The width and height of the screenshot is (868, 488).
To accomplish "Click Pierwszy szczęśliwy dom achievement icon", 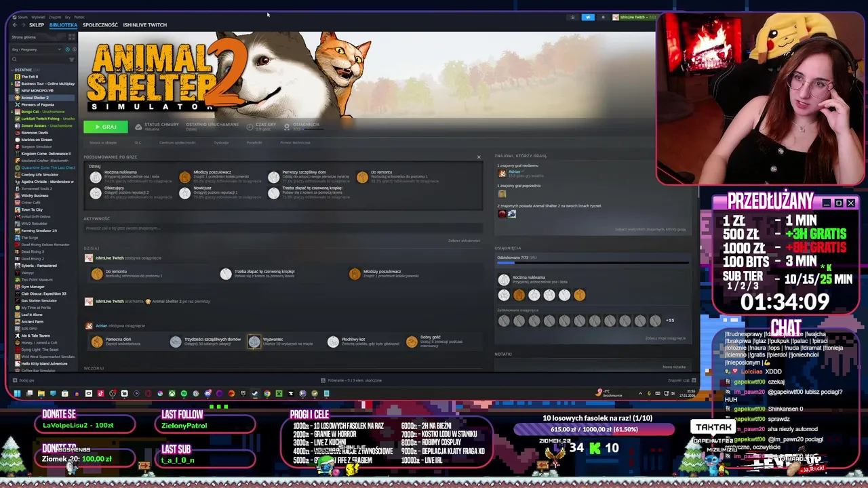I will tap(273, 178).
